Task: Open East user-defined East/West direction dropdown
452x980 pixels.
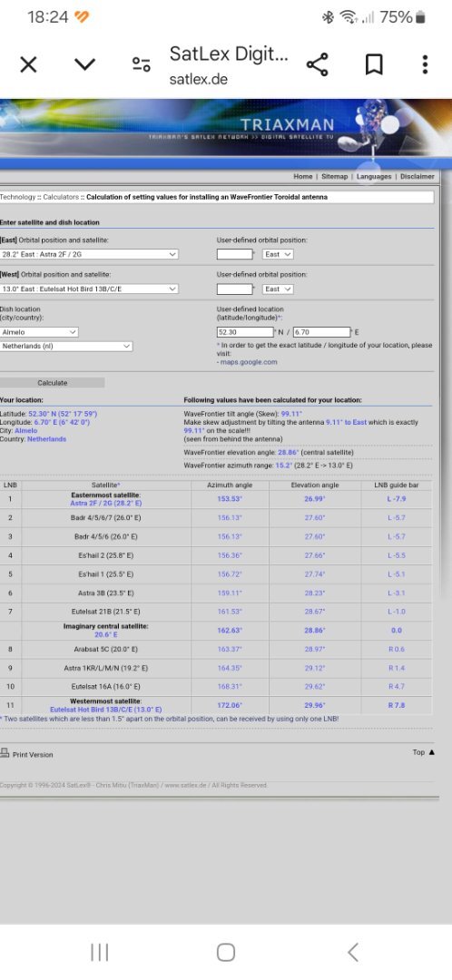Action: (278, 254)
